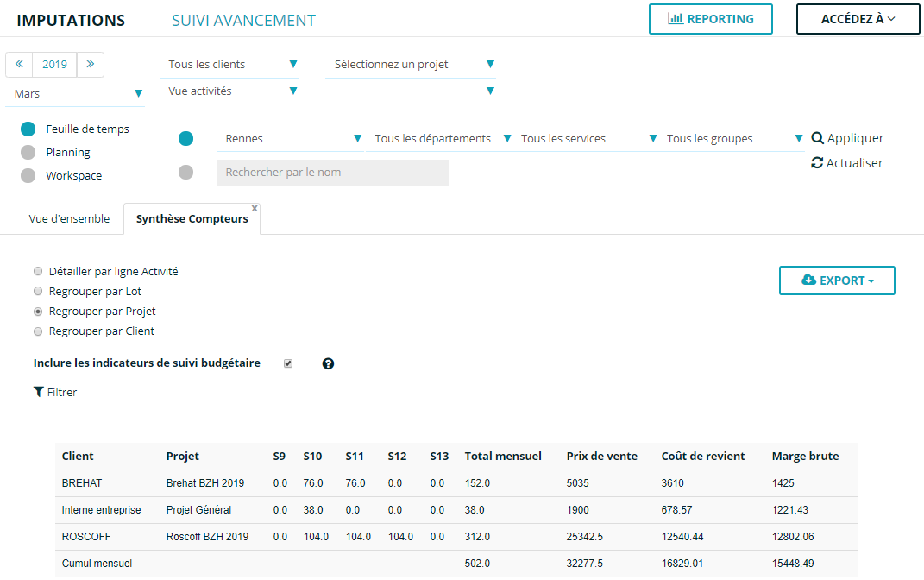
Task: Open the Mars month dropdown
Action: point(75,94)
